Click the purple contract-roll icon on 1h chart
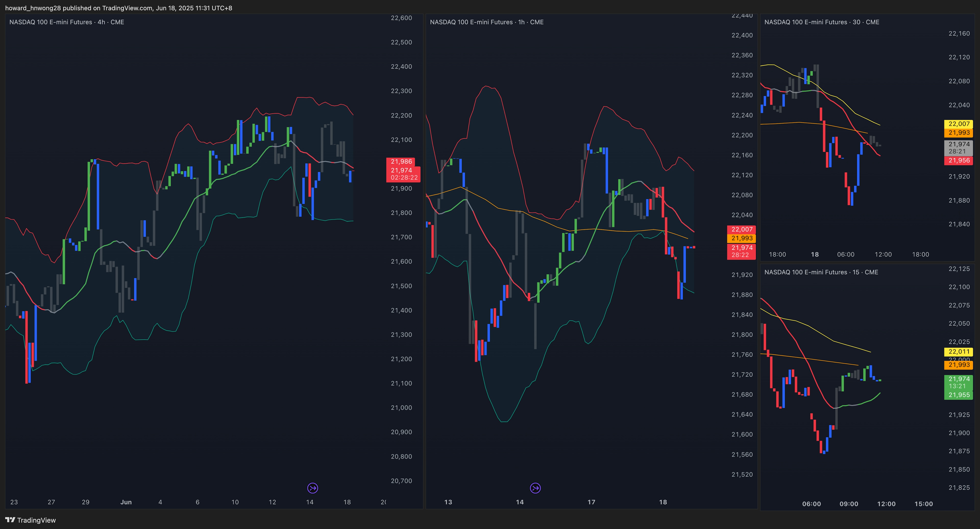This screenshot has height=529, width=980. (535, 488)
